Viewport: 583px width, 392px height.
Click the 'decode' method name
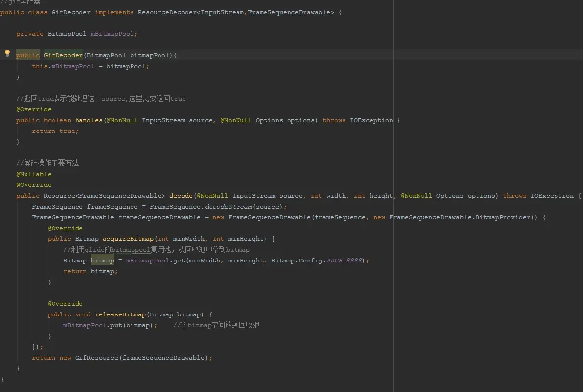tap(181, 195)
